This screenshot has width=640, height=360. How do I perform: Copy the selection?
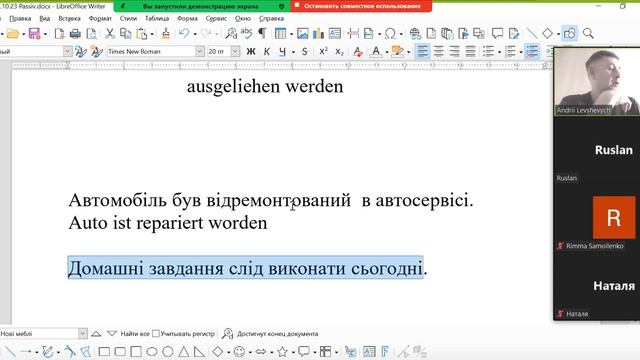(126, 33)
